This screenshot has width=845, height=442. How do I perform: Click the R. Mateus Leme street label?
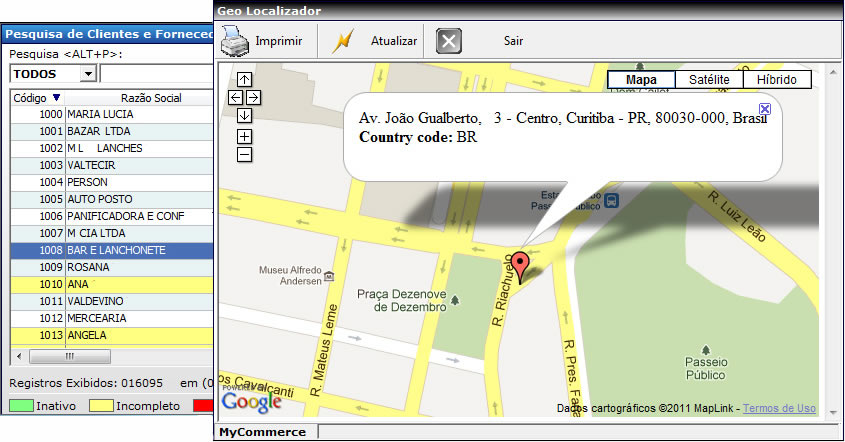323,351
